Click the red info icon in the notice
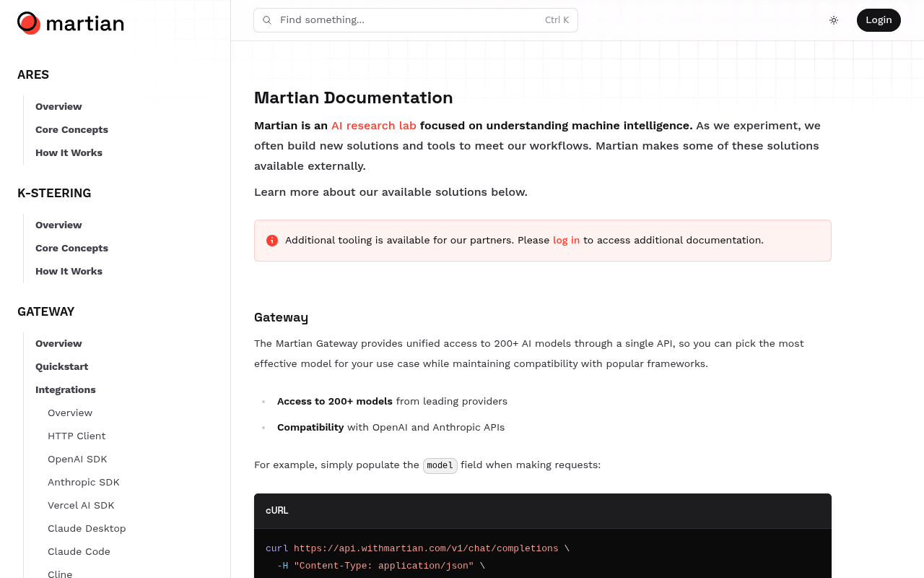Viewport: 924px width, 578px height. (x=272, y=241)
